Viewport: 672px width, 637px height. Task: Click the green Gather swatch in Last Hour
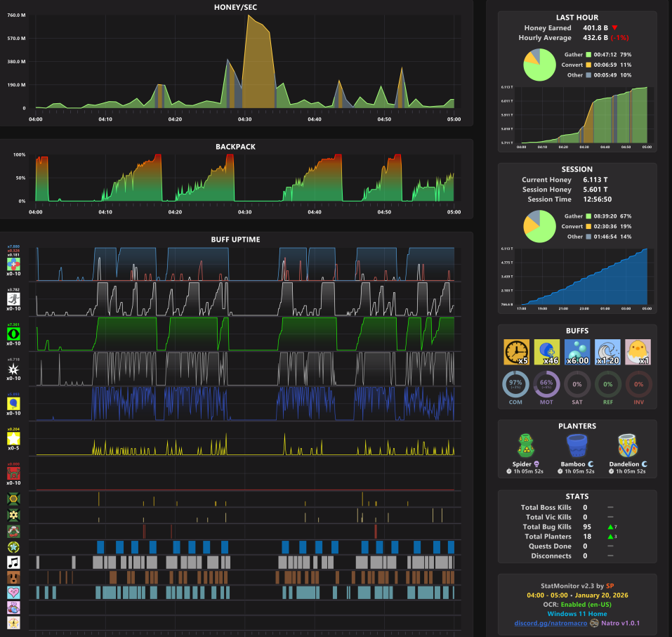[588, 55]
